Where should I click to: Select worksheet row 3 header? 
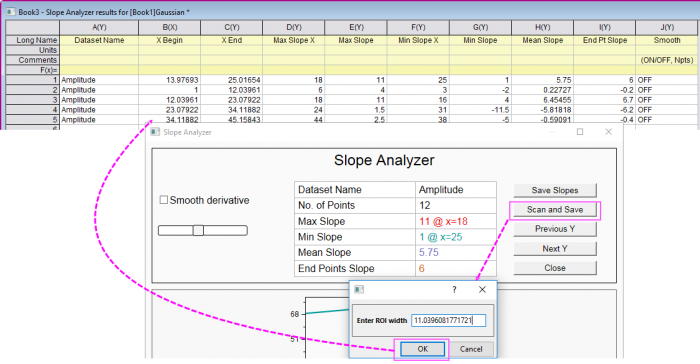coord(33,100)
